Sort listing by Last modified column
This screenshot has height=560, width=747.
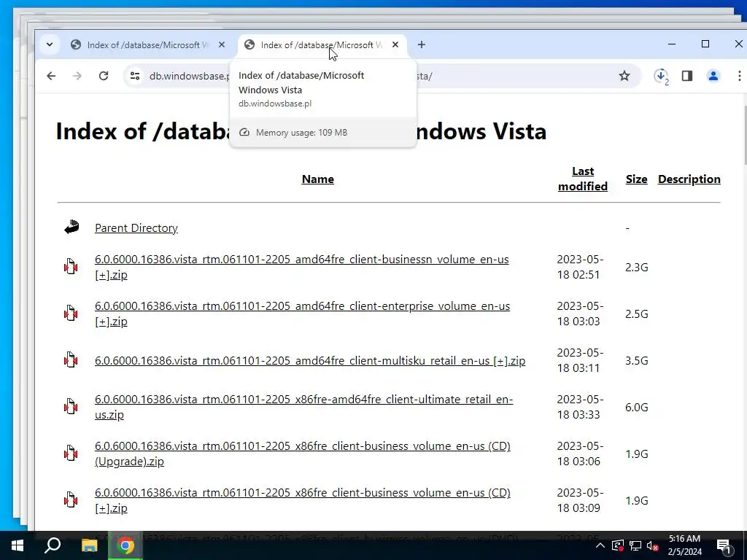point(583,179)
